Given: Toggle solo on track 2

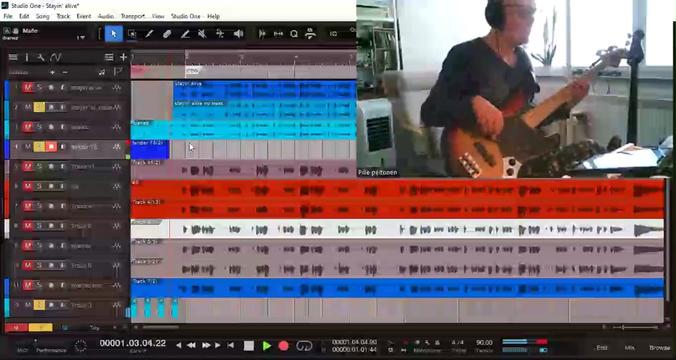Looking at the screenshot, I should click(39, 107).
